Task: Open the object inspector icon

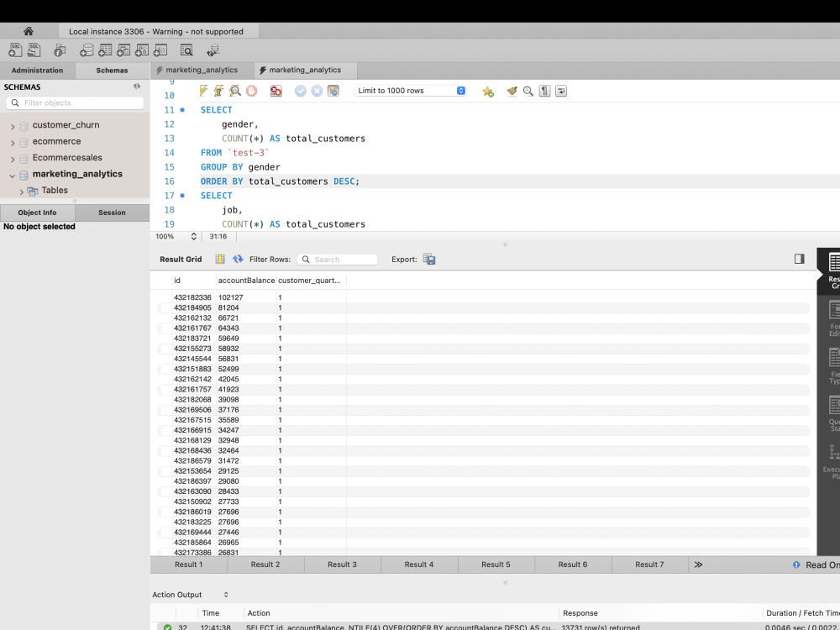Action: click(60, 50)
